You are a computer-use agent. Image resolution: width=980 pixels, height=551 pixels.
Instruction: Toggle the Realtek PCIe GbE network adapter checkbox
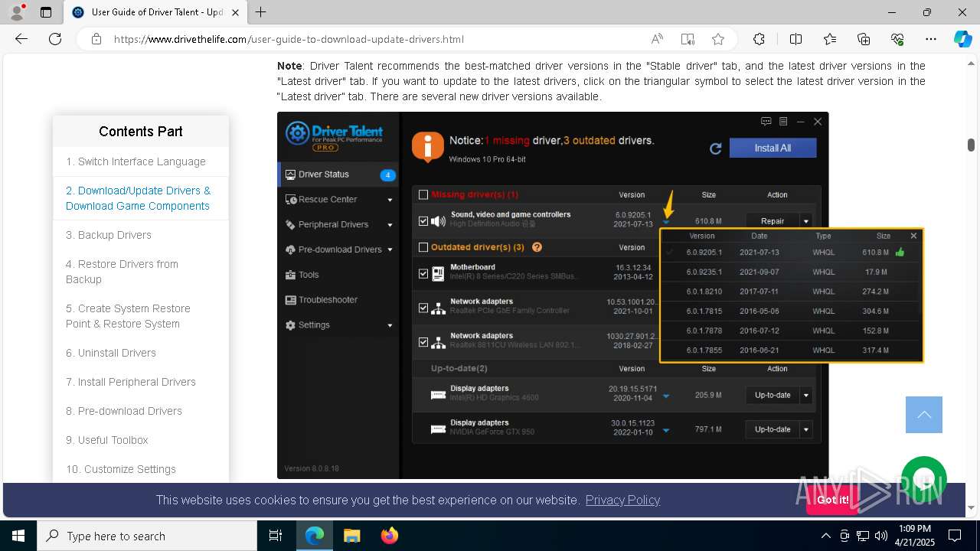(423, 308)
